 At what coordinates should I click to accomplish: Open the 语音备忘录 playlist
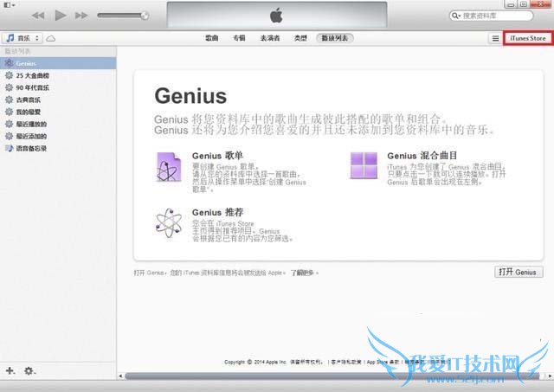[58, 148]
